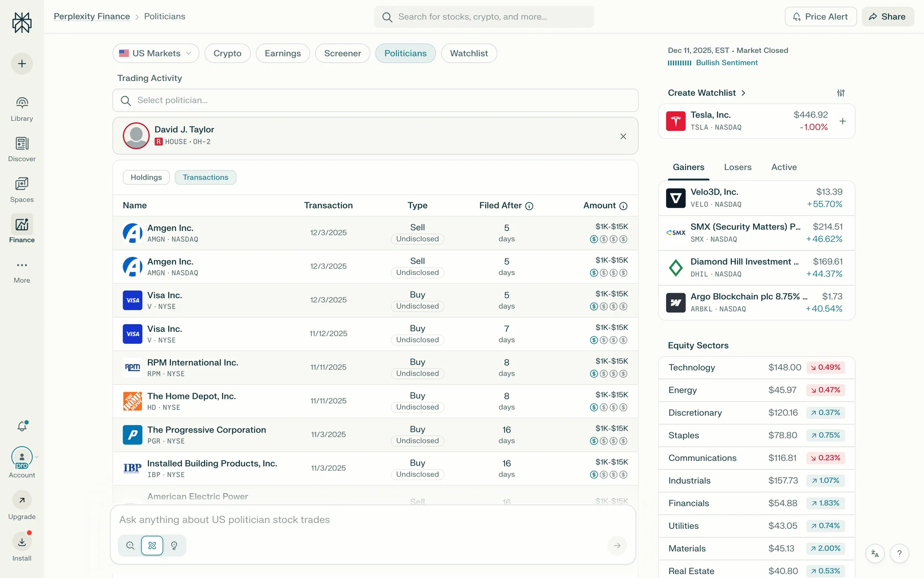The height and width of the screenshot is (578, 924).
Task: Click the watchlist filter settings icon
Action: click(841, 93)
